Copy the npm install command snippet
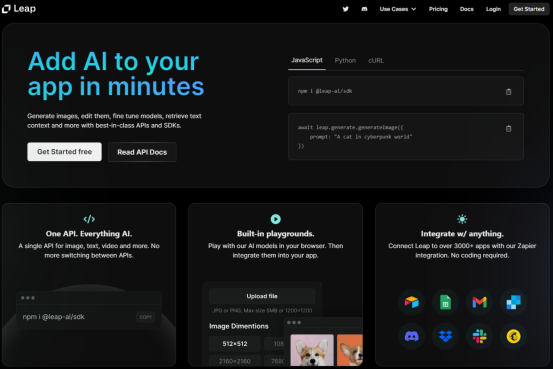 tap(509, 92)
